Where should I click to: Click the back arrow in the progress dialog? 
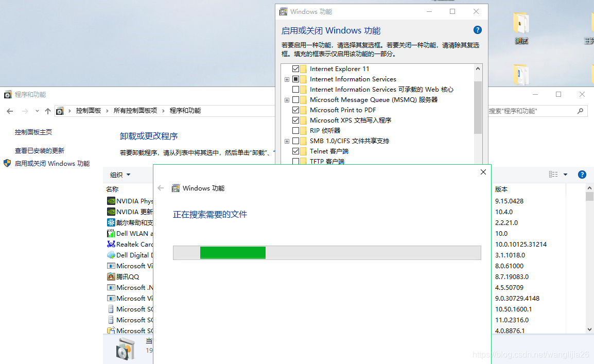[161, 188]
